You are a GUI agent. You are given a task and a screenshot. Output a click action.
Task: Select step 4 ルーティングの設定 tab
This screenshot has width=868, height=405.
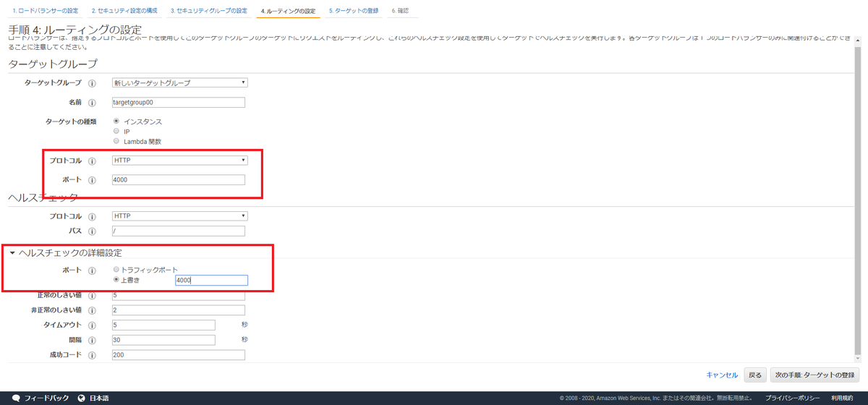[x=288, y=12]
